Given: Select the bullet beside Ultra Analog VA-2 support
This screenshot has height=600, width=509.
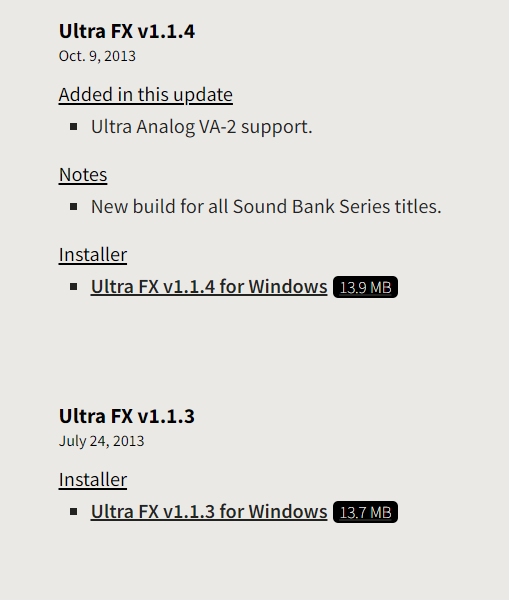Looking at the screenshot, I should 74,127.
